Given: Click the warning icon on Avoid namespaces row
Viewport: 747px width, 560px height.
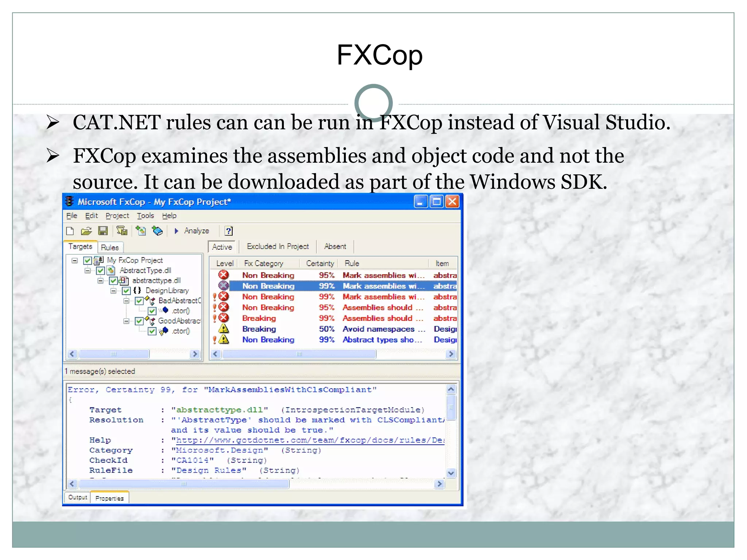Looking at the screenshot, I should pos(224,329).
